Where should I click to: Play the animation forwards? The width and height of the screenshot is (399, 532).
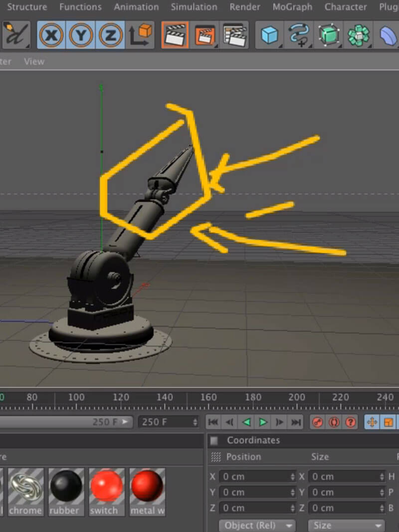[263, 422]
